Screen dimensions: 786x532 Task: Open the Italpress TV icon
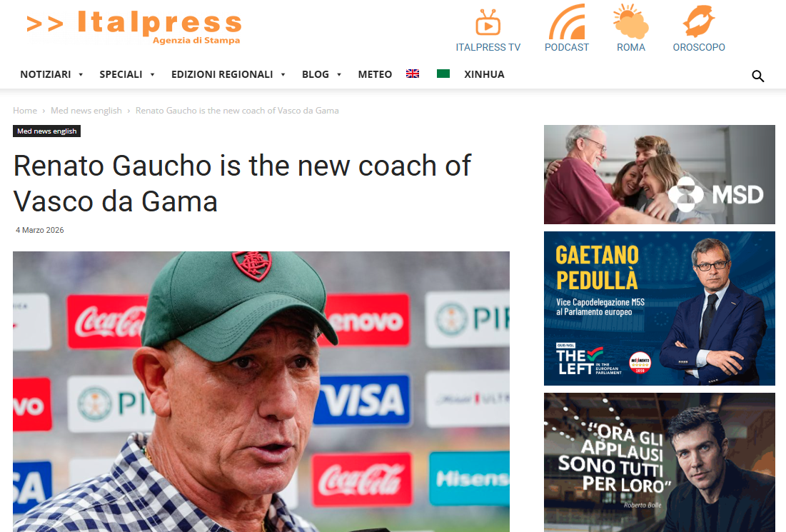(x=488, y=23)
